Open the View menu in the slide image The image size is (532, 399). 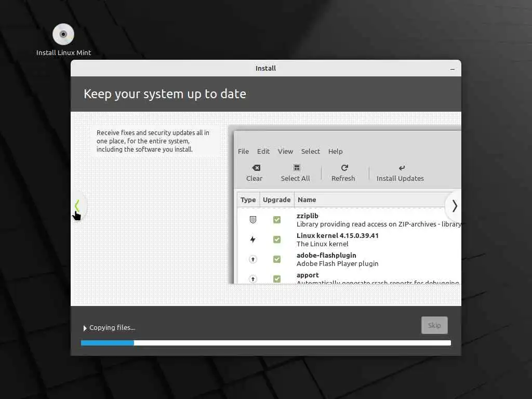[x=285, y=151]
